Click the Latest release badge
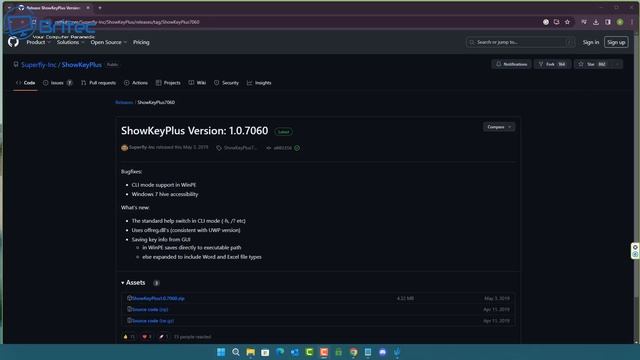Image resolution: width=640 pixels, height=360 pixels. coord(283,132)
